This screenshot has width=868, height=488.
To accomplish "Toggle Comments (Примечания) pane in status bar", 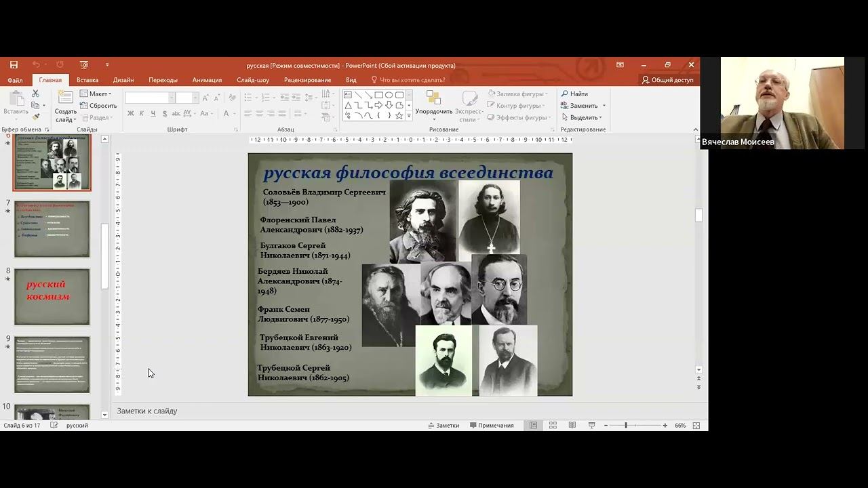I will (x=491, y=426).
